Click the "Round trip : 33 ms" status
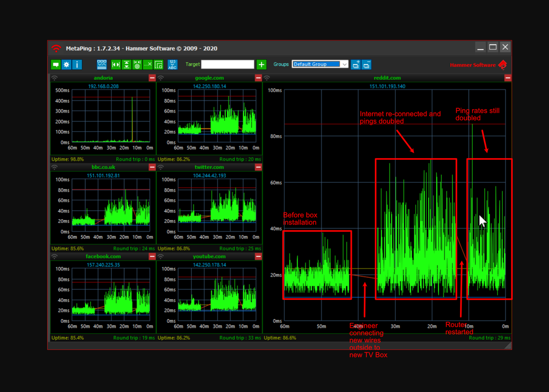 coord(240,338)
